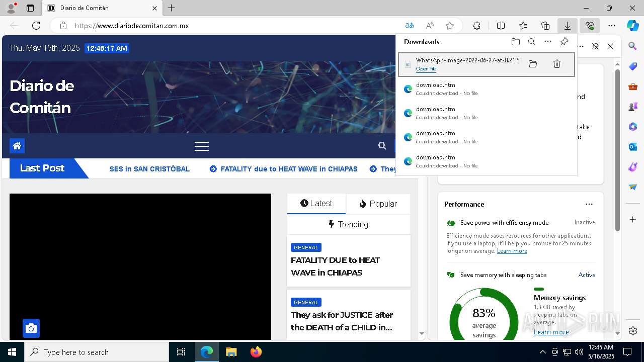Open the Windows Start menu
644x362 pixels.
(12, 352)
